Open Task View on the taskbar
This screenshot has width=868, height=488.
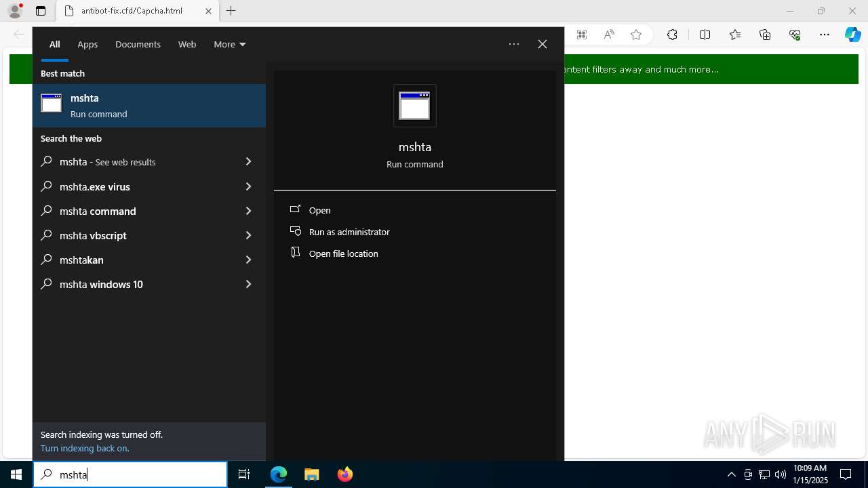[244, 474]
